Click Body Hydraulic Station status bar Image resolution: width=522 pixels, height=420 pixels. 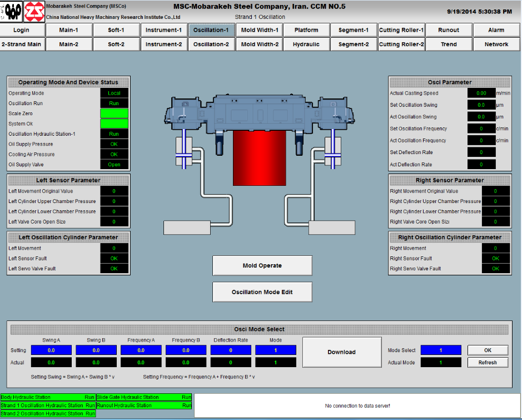coord(48,397)
